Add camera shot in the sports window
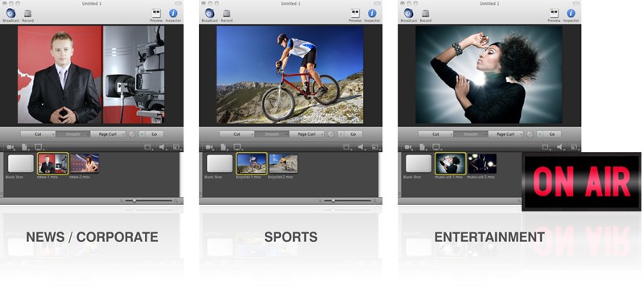644x308 pixels. click(x=210, y=147)
